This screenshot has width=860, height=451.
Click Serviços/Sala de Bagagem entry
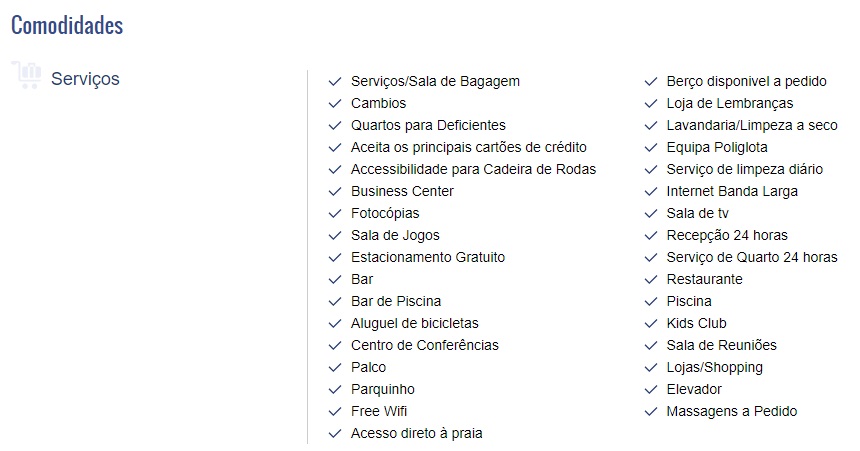tap(435, 81)
